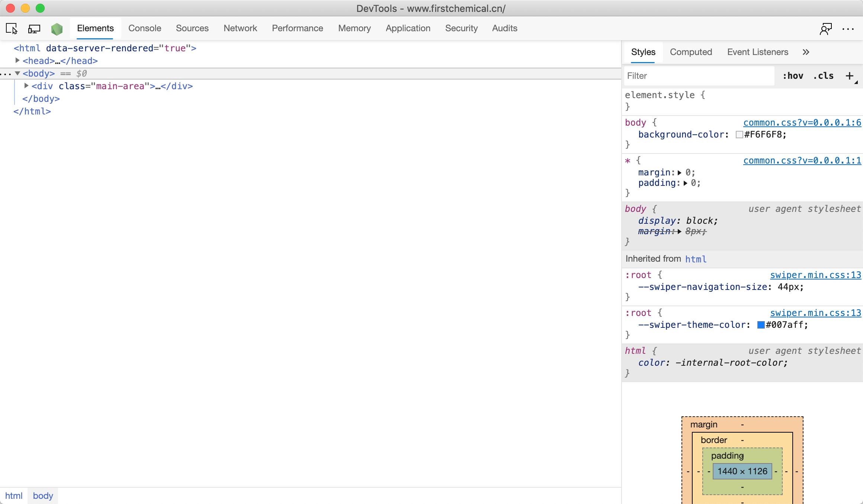Click the body breadcrumb at bottom
863x504 pixels.
(x=43, y=495)
